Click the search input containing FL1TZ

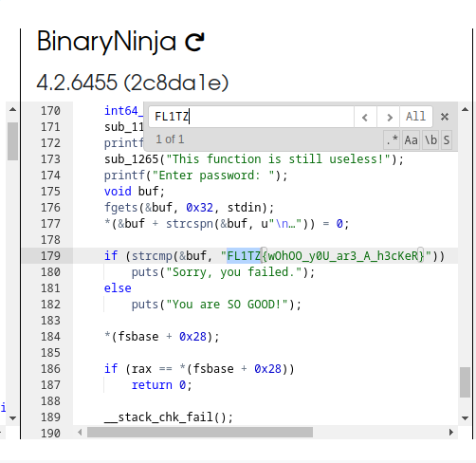251,117
